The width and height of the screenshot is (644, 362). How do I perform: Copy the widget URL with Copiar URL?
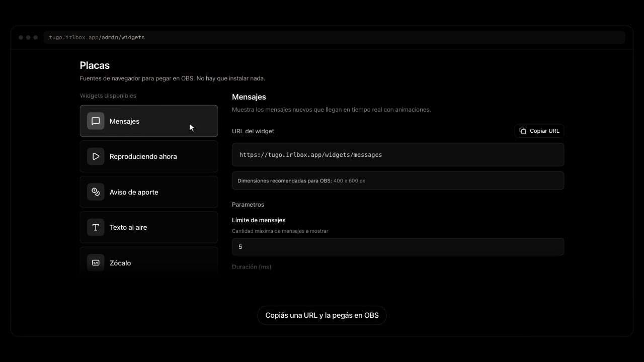tap(539, 131)
